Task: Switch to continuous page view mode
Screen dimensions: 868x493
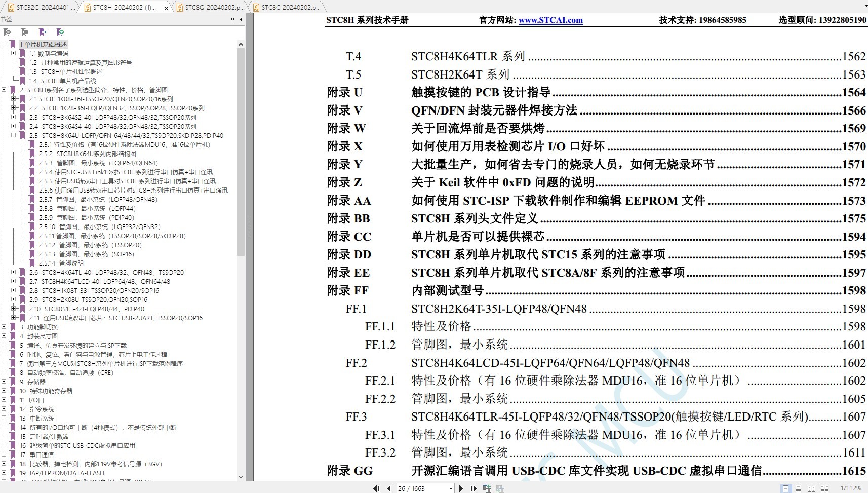Action: point(798,488)
